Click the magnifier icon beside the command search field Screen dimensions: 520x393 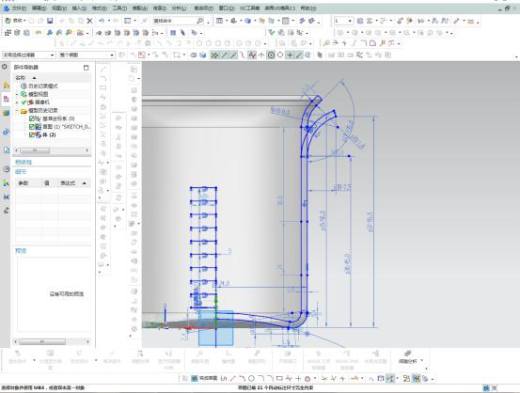point(200,21)
